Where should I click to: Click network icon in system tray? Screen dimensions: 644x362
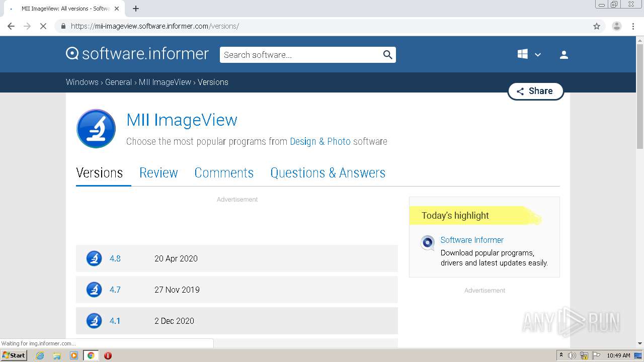point(584,355)
